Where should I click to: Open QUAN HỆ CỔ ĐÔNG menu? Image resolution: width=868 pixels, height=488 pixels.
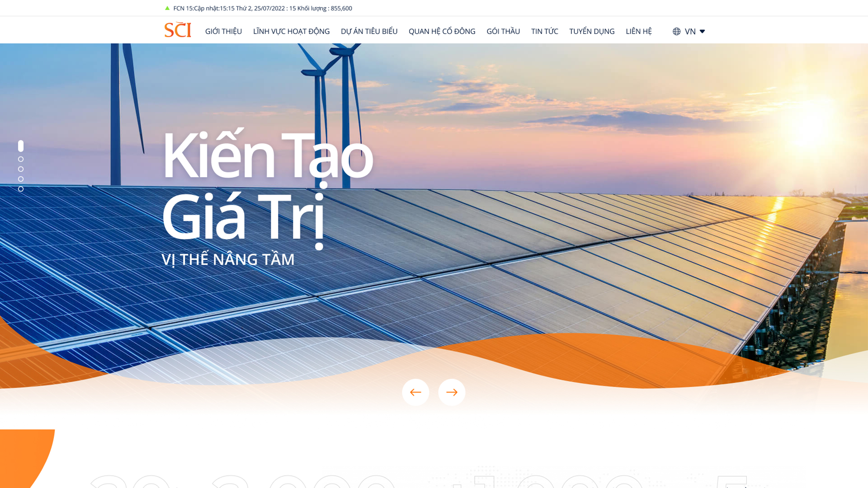442,31
